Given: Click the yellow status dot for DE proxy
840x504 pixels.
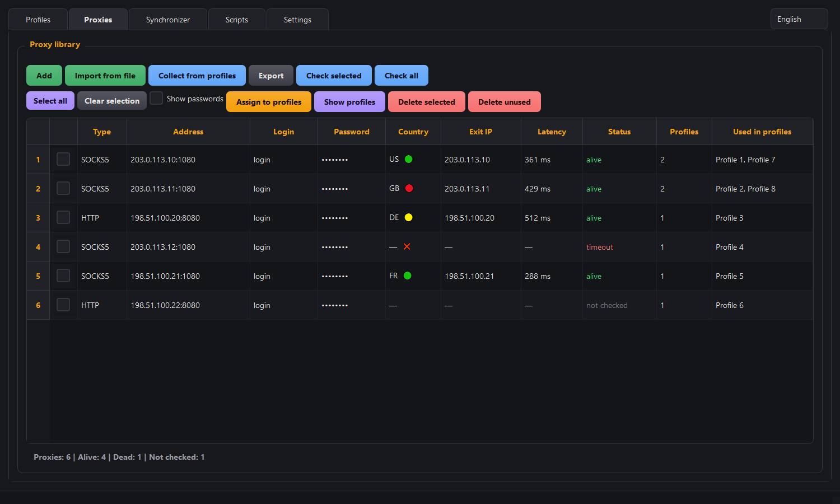Looking at the screenshot, I should tap(409, 217).
